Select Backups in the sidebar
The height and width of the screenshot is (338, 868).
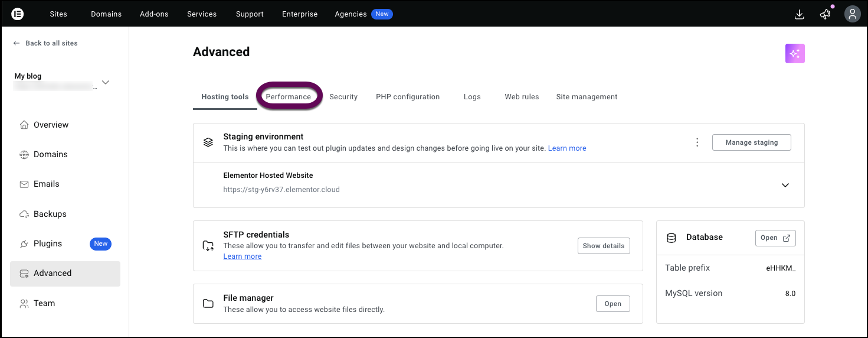pyautogui.click(x=65, y=214)
